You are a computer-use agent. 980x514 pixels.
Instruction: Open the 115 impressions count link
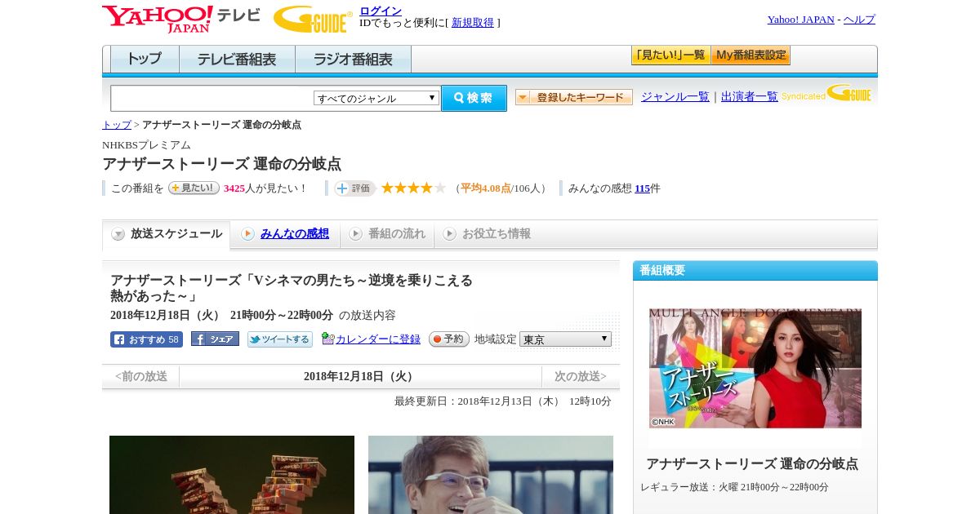coord(642,188)
